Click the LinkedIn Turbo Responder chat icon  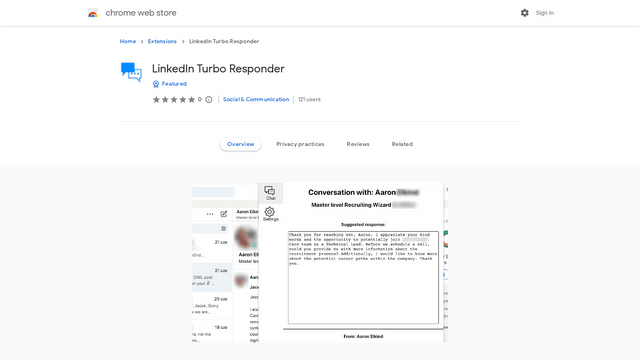131,72
